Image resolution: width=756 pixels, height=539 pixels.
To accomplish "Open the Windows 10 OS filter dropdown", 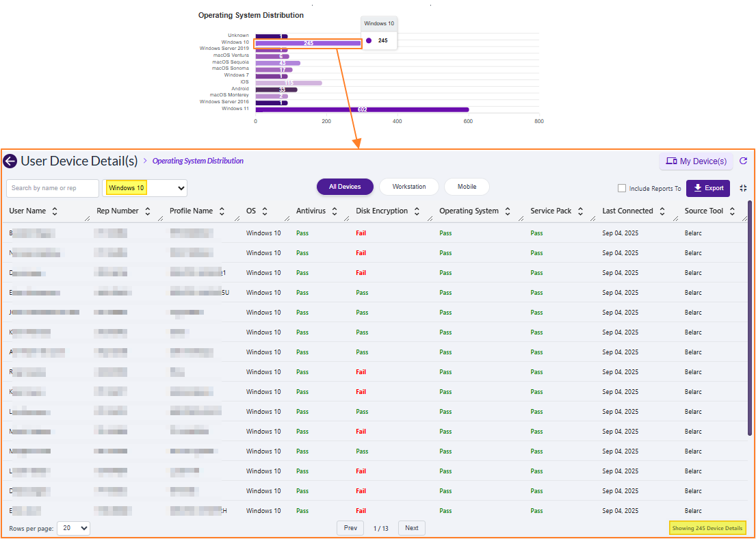I will point(144,188).
